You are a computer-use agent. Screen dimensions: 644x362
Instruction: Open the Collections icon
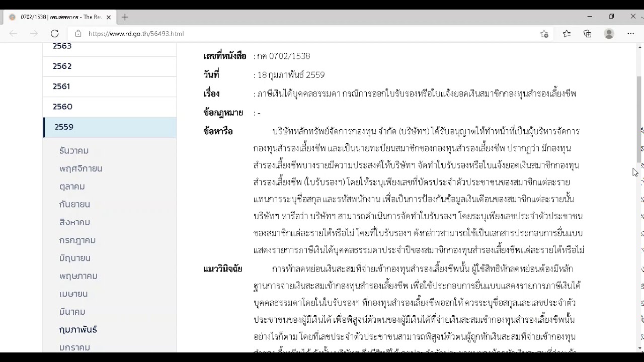(588, 34)
